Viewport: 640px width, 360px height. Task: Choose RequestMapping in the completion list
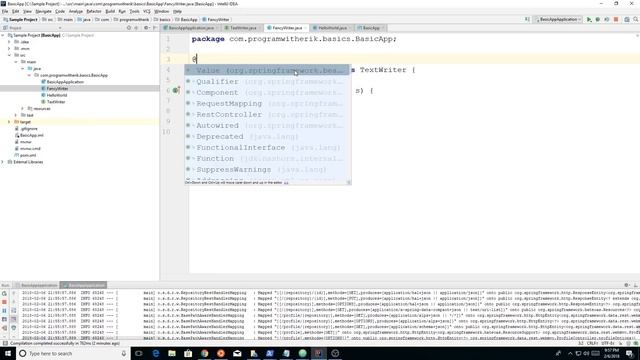[267, 104]
